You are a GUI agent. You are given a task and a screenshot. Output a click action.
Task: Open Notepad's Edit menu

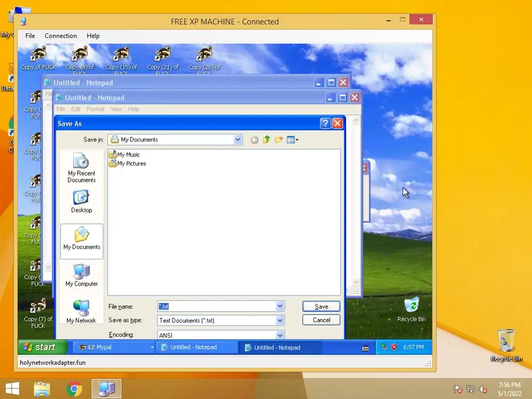pyautogui.click(x=76, y=109)
